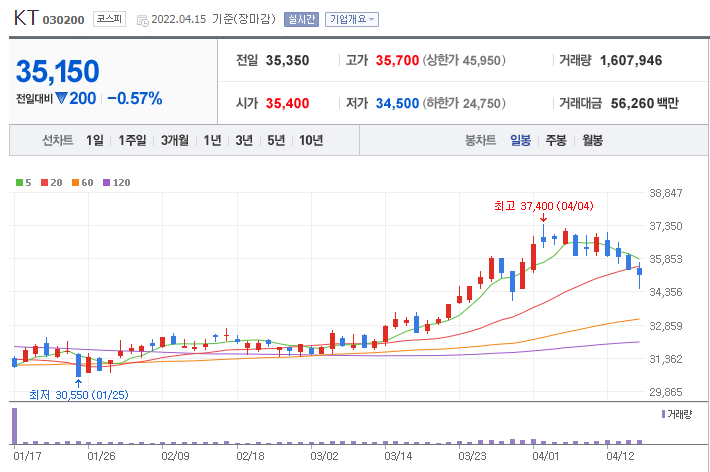Viewport: 710px width, 472px height.
Task: Click the 거래량 value 1,607,946
Action: 631,60
